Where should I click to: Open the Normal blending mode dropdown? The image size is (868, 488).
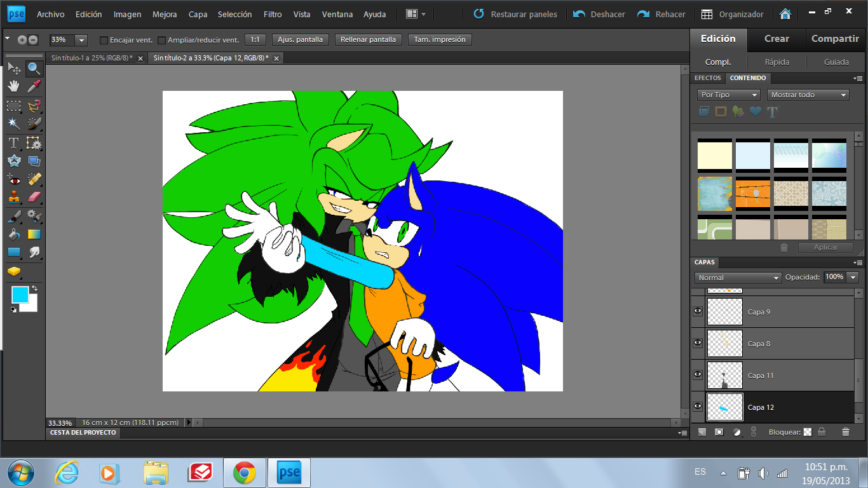coord(738,278)
